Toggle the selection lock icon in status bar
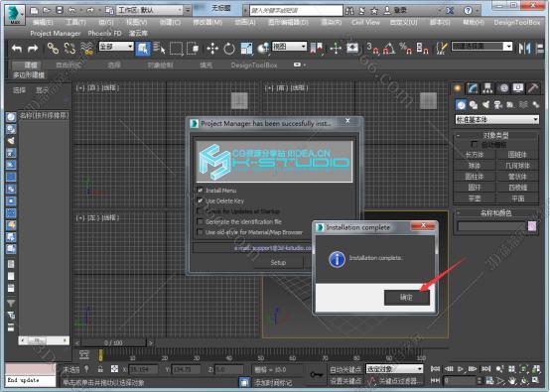Screen dimensions: 550x392 point(100,369)
